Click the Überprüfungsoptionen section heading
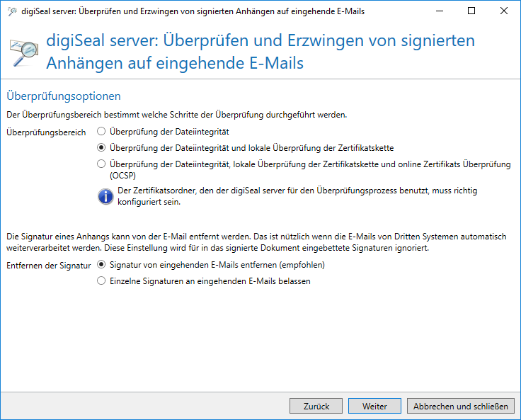 (64, 96)
